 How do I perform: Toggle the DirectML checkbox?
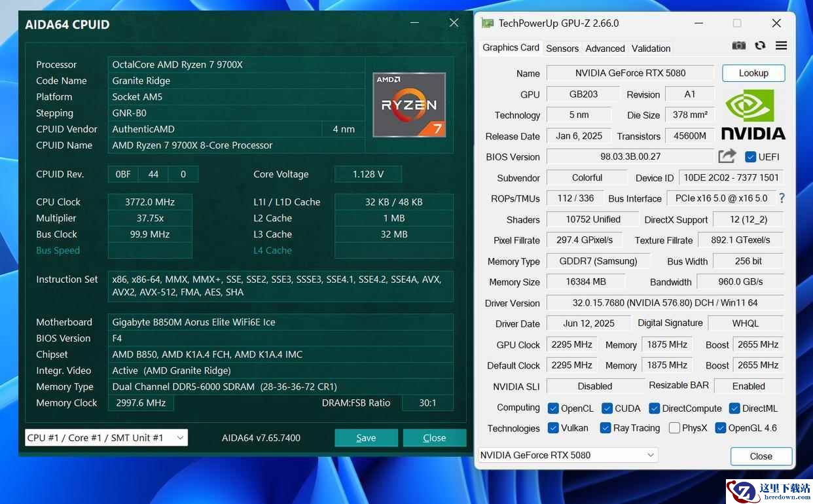pyautogui.click(x=734, y=408)
